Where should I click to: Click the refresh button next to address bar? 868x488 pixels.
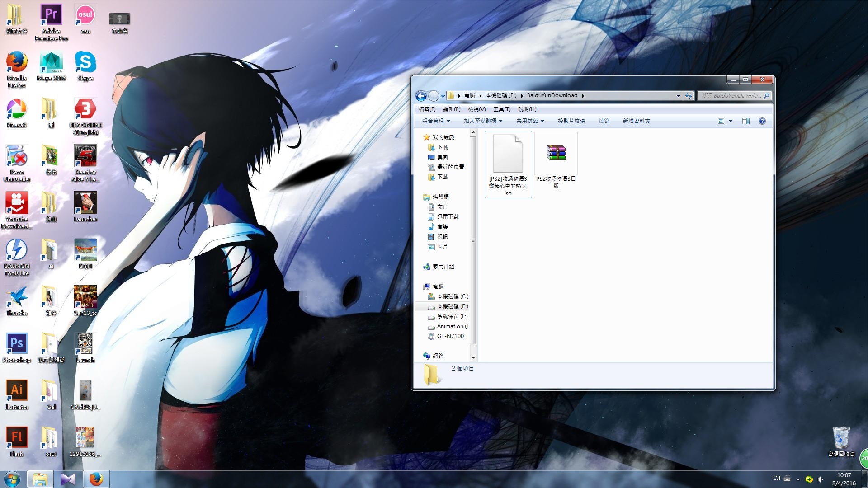pos(689,96)
